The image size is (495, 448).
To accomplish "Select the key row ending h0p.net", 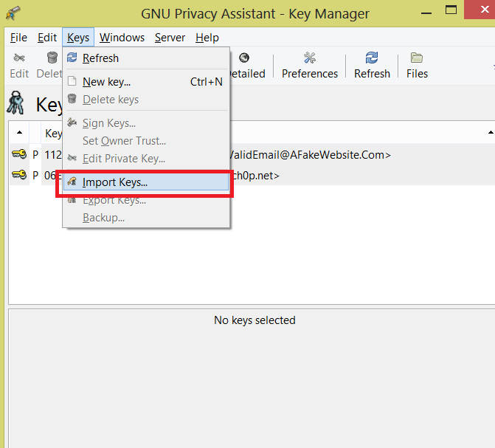I will 252,175.
